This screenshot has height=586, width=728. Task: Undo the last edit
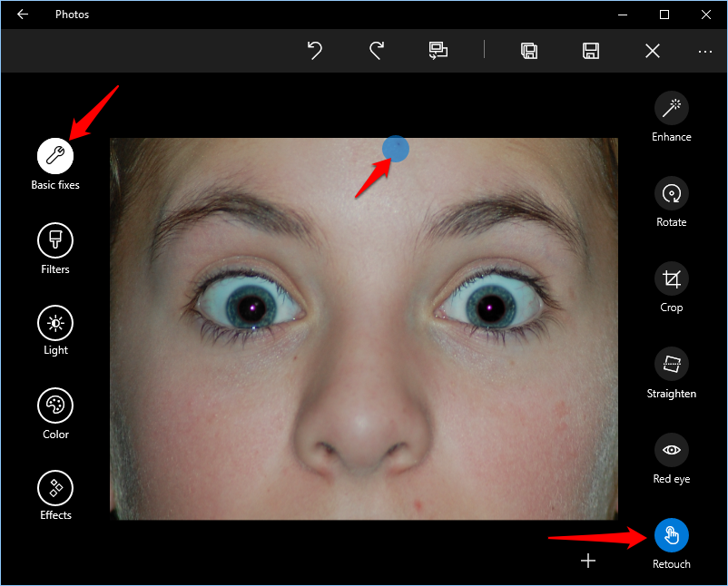click(314, 51)
